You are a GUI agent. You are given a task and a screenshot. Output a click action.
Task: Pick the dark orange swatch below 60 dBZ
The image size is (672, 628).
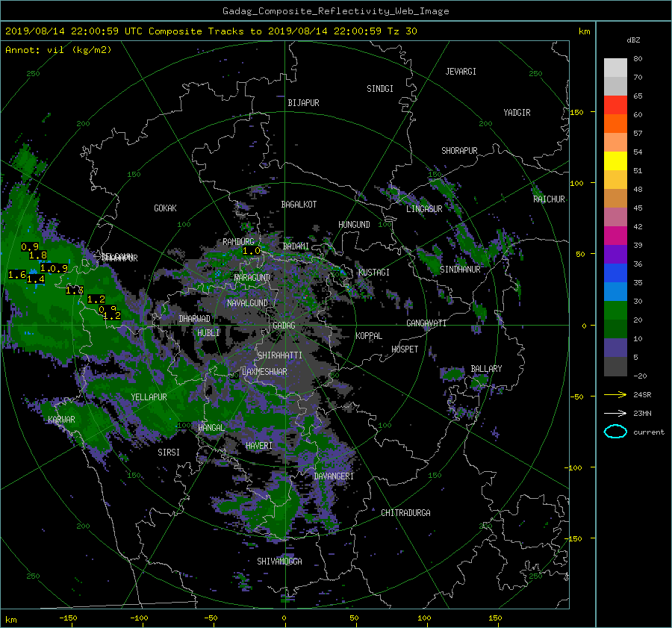coord(615,124)
